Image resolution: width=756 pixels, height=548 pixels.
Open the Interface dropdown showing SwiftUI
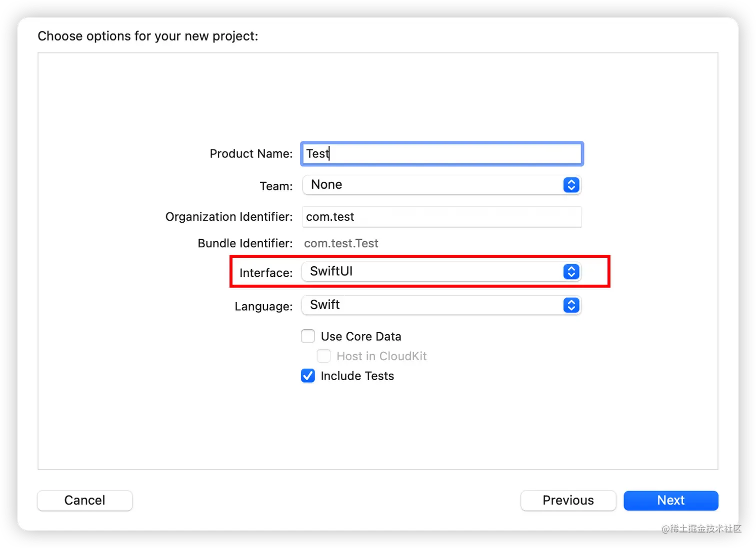(441, 271)
